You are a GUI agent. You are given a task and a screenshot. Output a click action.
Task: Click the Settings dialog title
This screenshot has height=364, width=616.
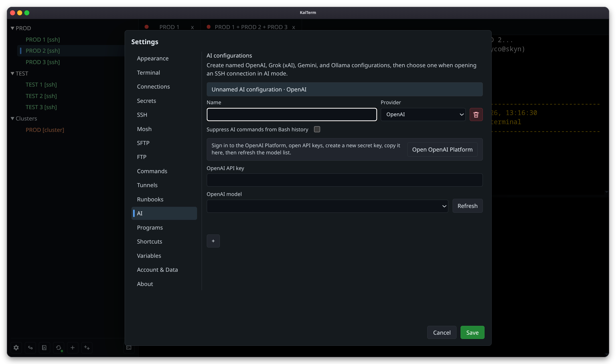pos(145,42)
